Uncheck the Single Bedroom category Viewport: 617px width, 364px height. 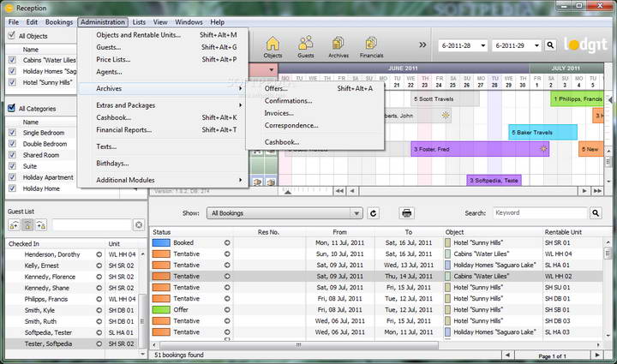[11, 133]
